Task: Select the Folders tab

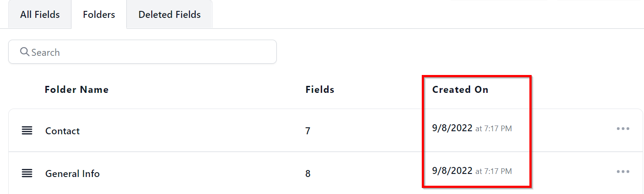Action: click(99, 14)
